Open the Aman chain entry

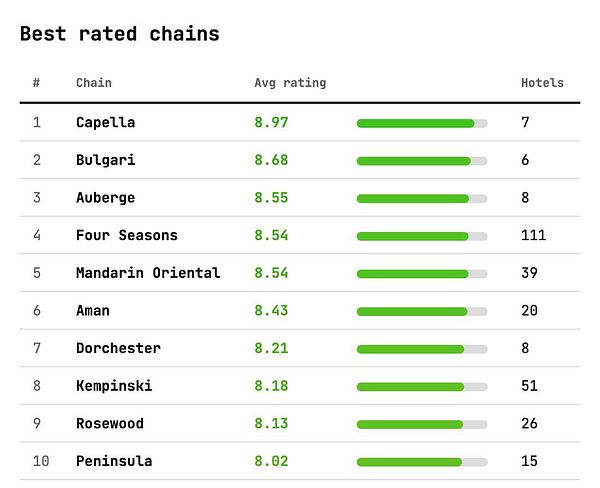pyautogui.click(x=93, y=310)
